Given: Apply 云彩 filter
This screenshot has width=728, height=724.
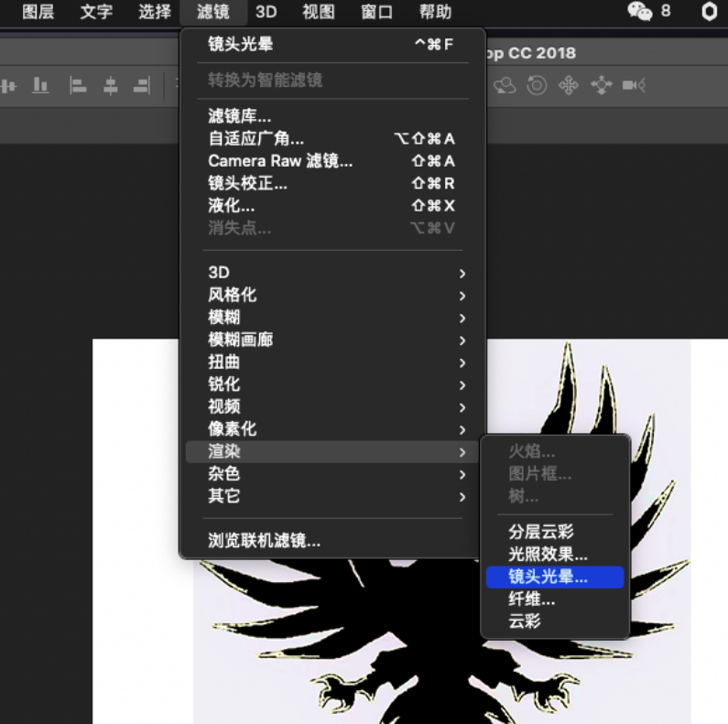Looking at the screenshot, I should tap(555, 621).
